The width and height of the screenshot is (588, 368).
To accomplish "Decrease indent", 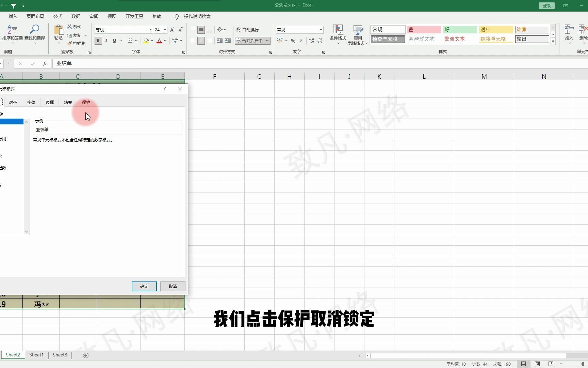I will [x=220, y=41].
